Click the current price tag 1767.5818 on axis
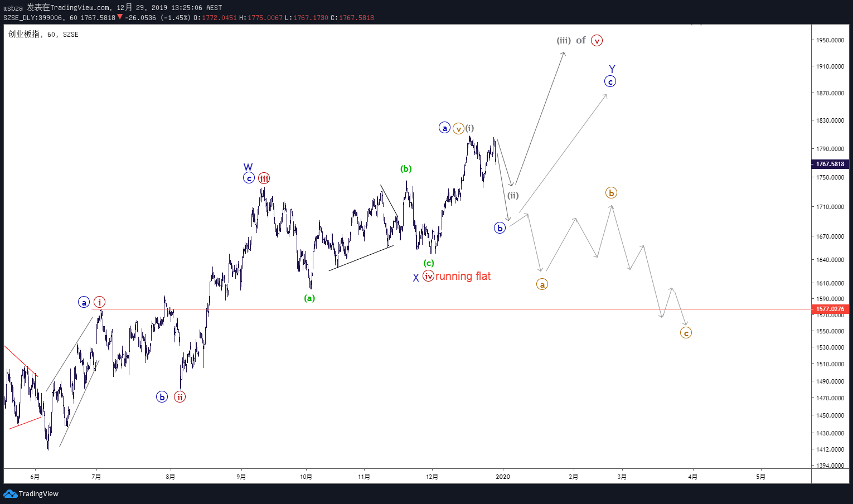 click(830, 164)
